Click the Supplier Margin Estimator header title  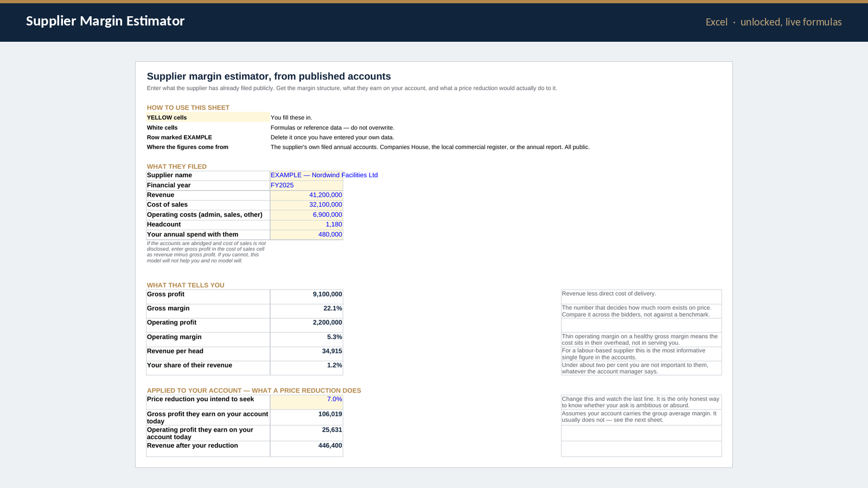105,21
